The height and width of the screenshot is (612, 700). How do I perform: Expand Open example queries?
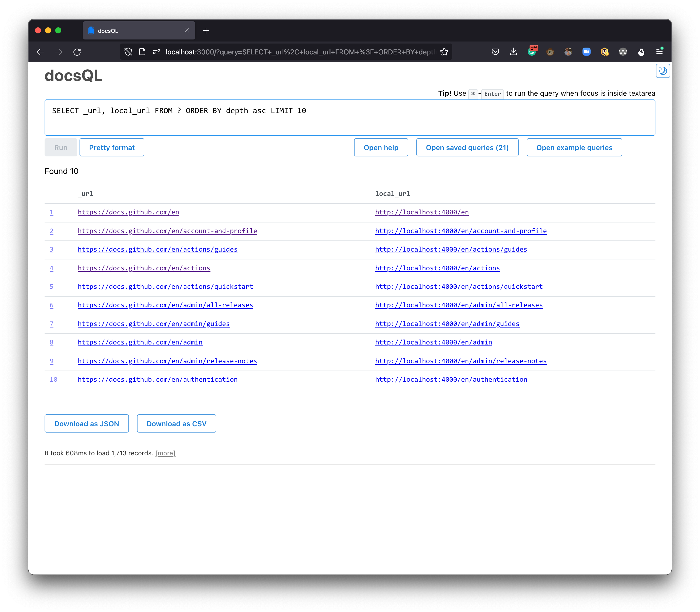click(574, 148)
